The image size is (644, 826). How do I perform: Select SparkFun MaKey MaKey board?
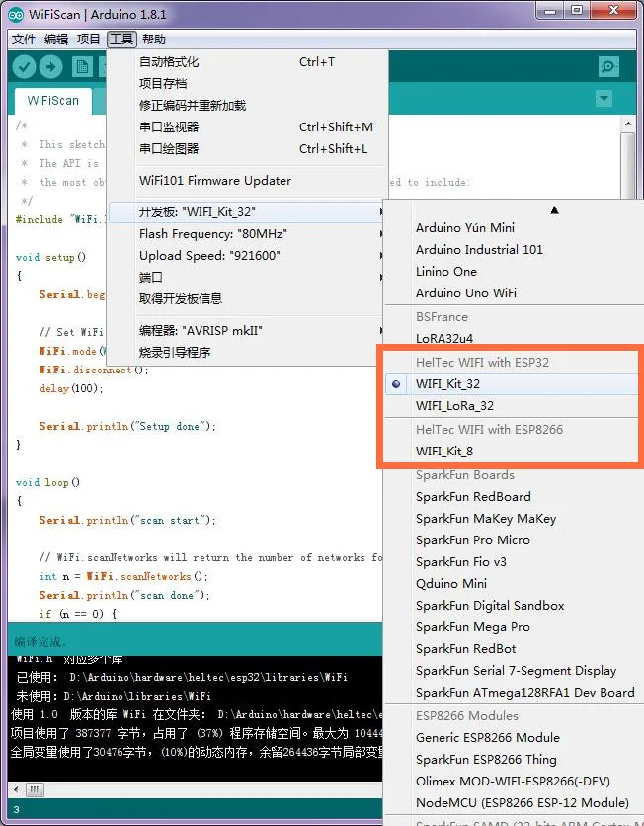514,519
